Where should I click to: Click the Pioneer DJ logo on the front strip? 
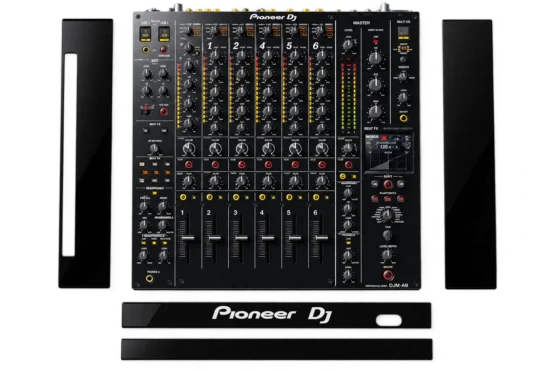(272, 314)
